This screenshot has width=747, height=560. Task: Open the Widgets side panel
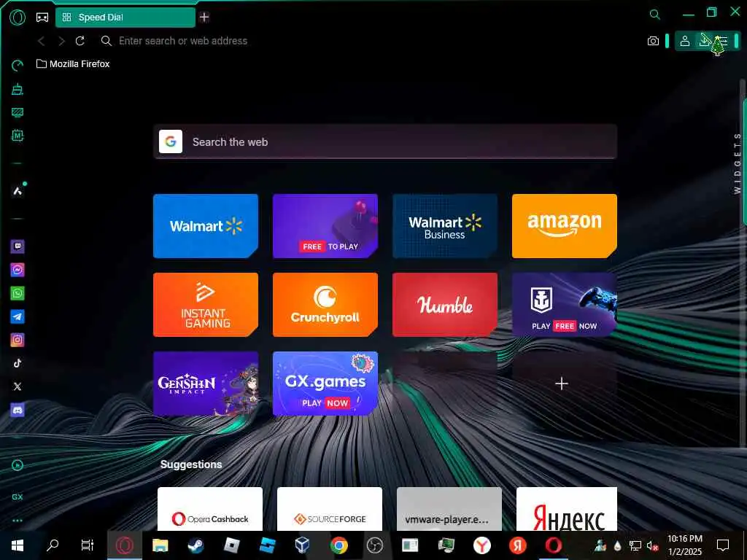[738, 163]
